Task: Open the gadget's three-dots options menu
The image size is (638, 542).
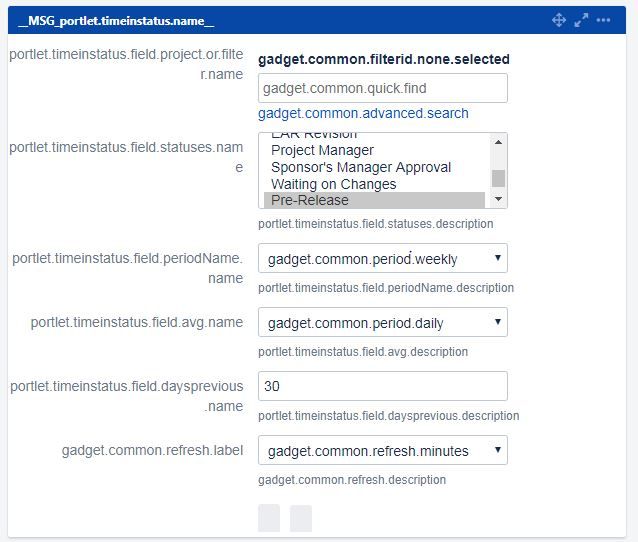Action: (603, 20)
